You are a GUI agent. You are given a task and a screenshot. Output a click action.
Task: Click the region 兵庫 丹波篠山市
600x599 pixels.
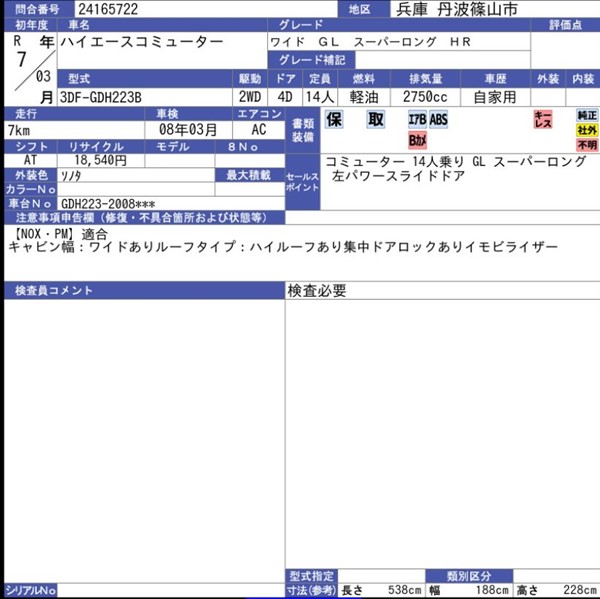tap(457, 9)
